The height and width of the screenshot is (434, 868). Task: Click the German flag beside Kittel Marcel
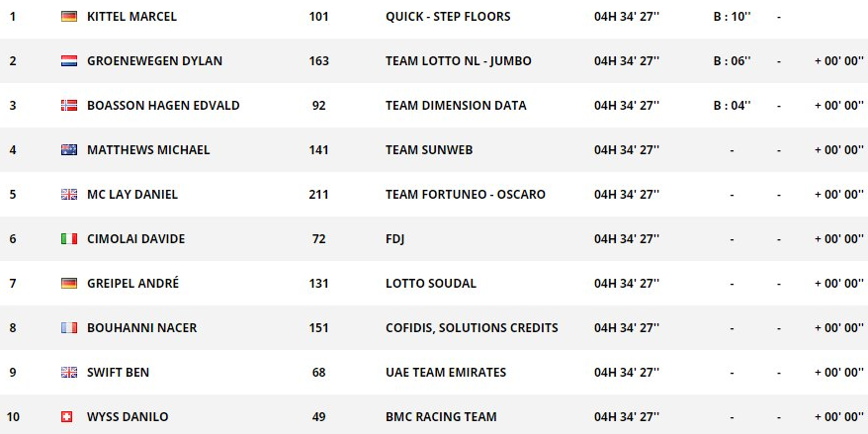click(69, 17)
